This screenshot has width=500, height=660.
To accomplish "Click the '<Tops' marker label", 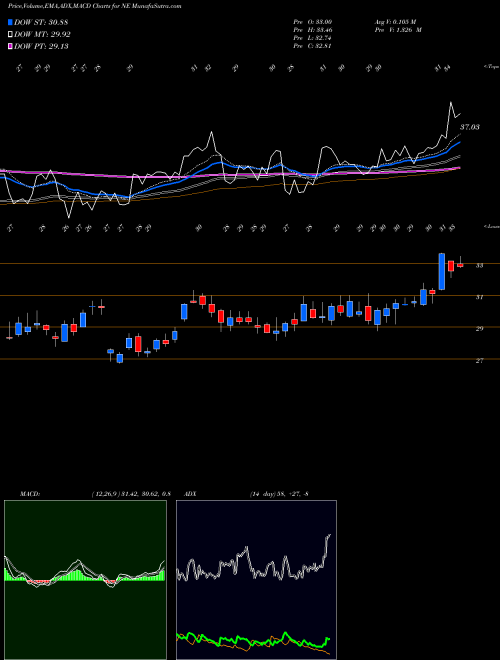I will pos(491,67).
